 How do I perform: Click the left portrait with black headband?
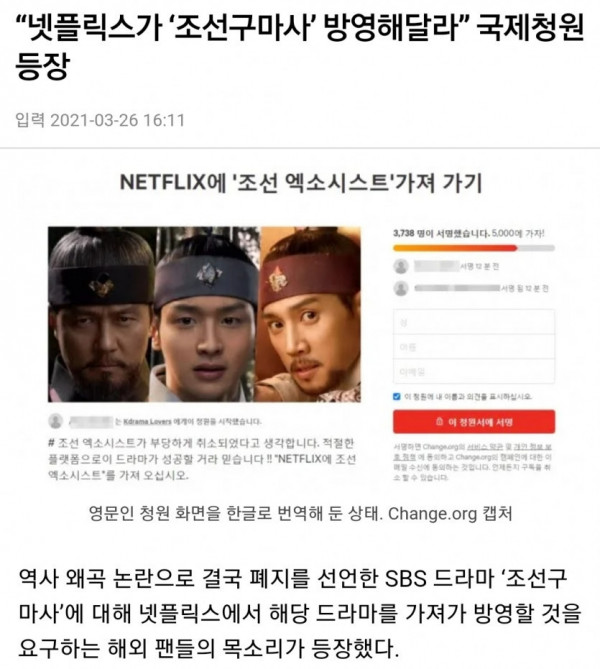[100, 314]
